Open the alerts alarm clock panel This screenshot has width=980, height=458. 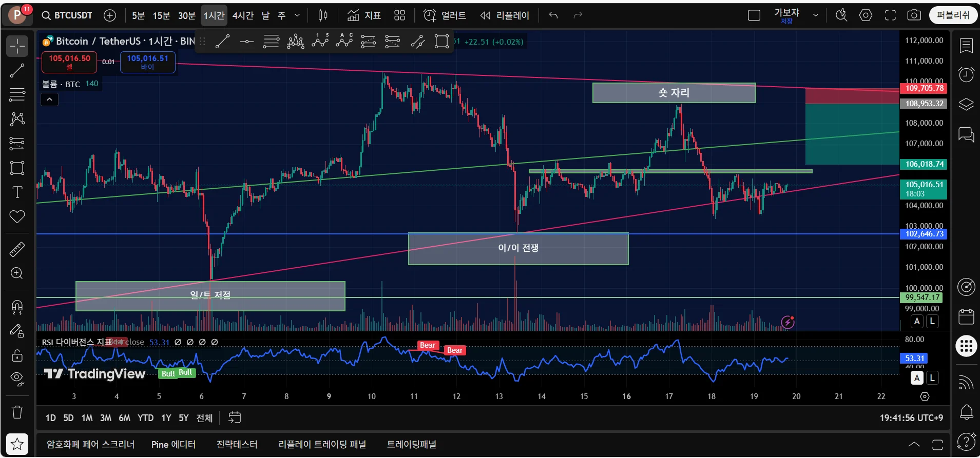(x=966, y=75)
